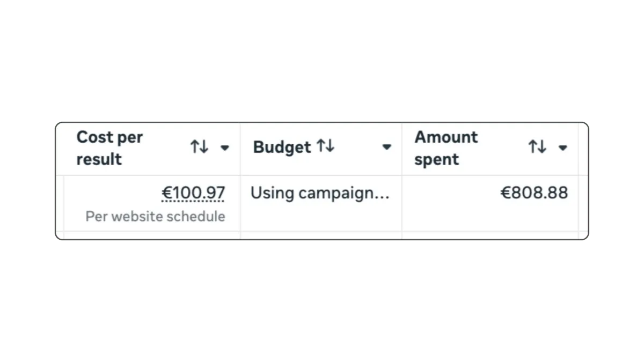Sort the Budget column using arrows icon

click(x=325, y=146)
